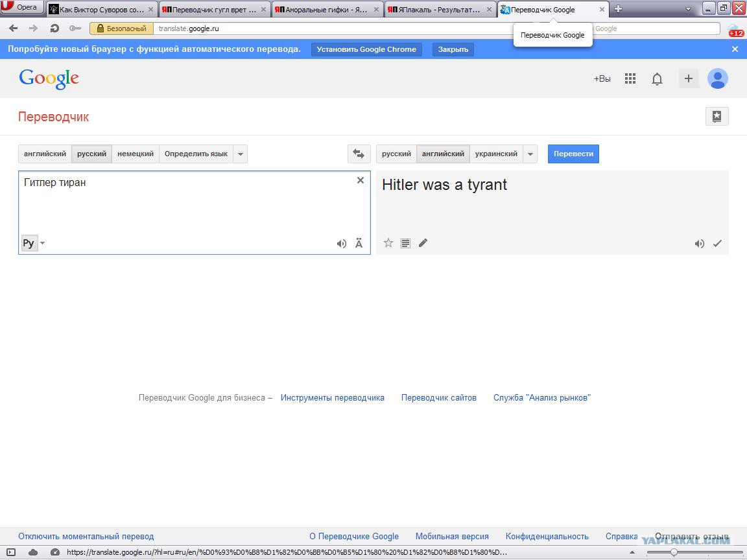Switch to the Переводчик гугл врет tab
The height and width of the screenshot is (560, 747).
click(x=214, y=9)
